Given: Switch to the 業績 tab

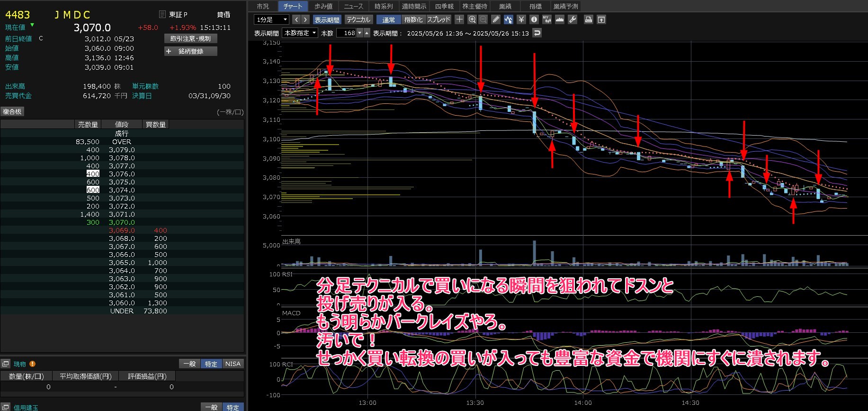Looking at the screenshot, I should (505, 6).
